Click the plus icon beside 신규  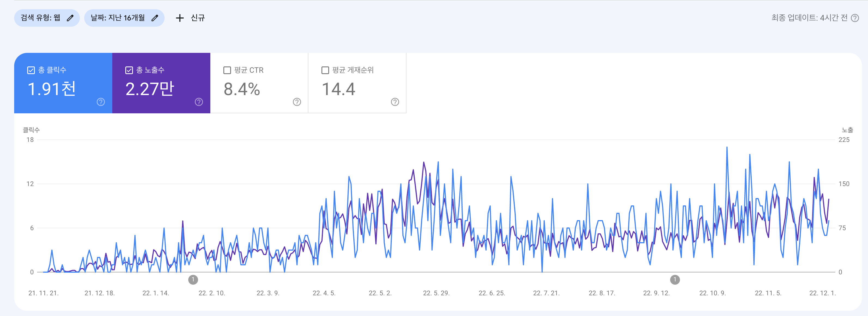click(180, 18)
